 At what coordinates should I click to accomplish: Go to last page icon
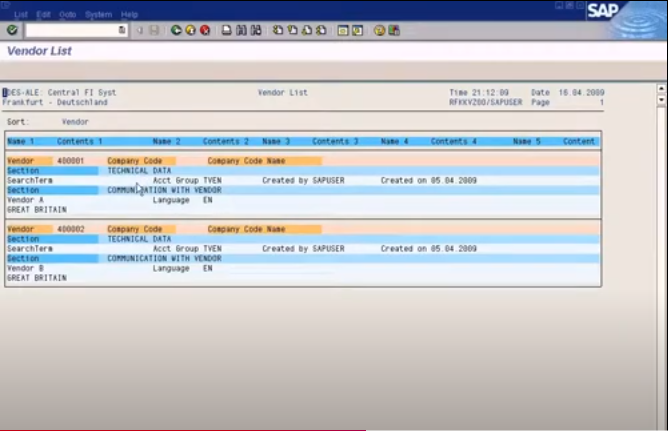[321, 30]
